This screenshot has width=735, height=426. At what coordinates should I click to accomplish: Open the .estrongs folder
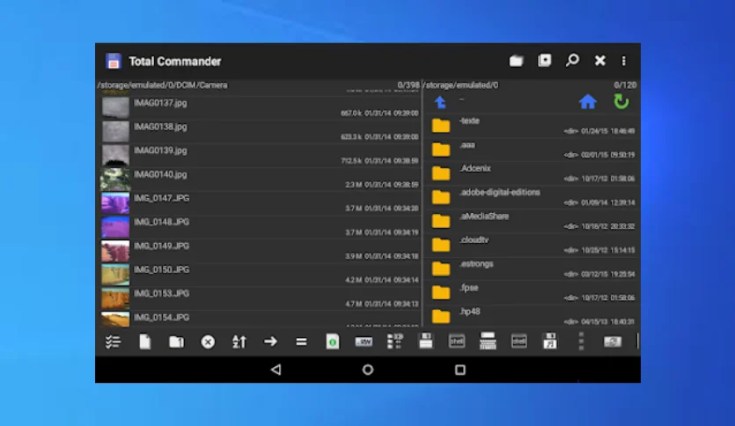532,269
